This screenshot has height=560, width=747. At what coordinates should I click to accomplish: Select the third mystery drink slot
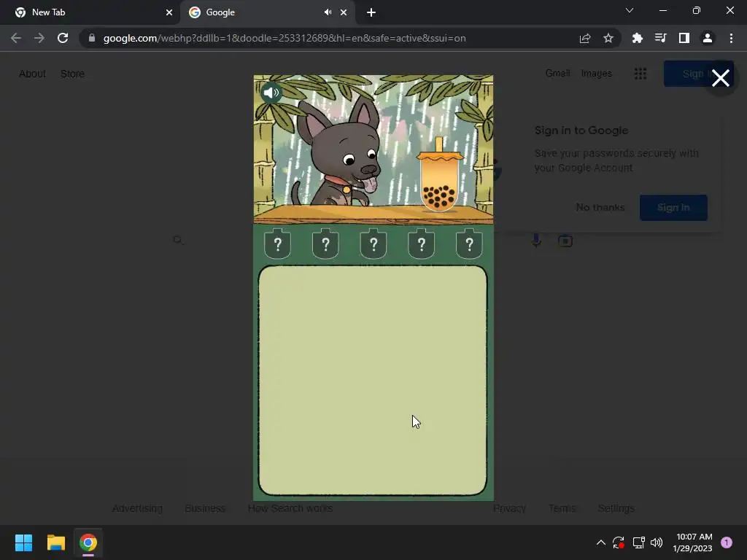pyautogui.click(x=373, y=244)
